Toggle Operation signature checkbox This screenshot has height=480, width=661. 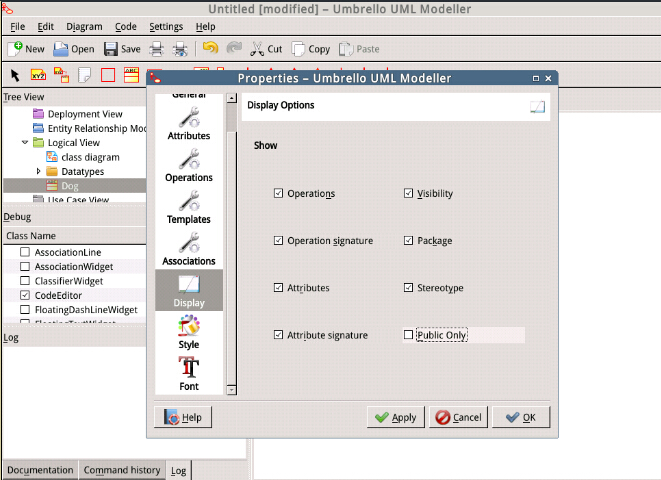pyautogui.click(x=278, y=241)
